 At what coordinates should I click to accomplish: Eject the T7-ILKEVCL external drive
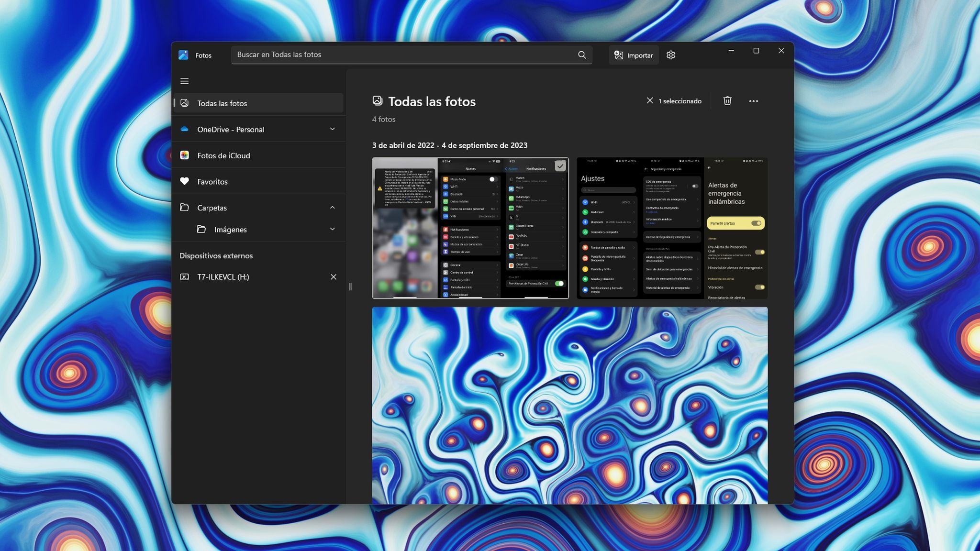tap(334, 276)
